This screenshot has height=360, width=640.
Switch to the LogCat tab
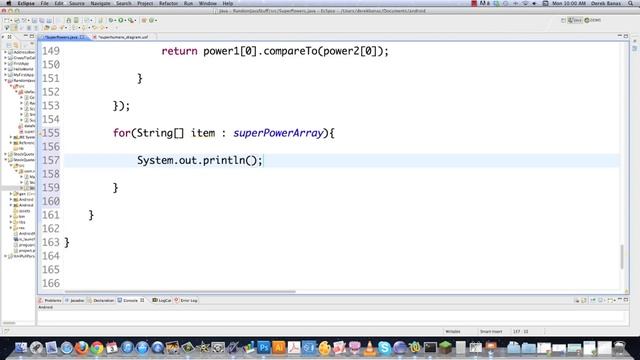click(x=162, y=300)
